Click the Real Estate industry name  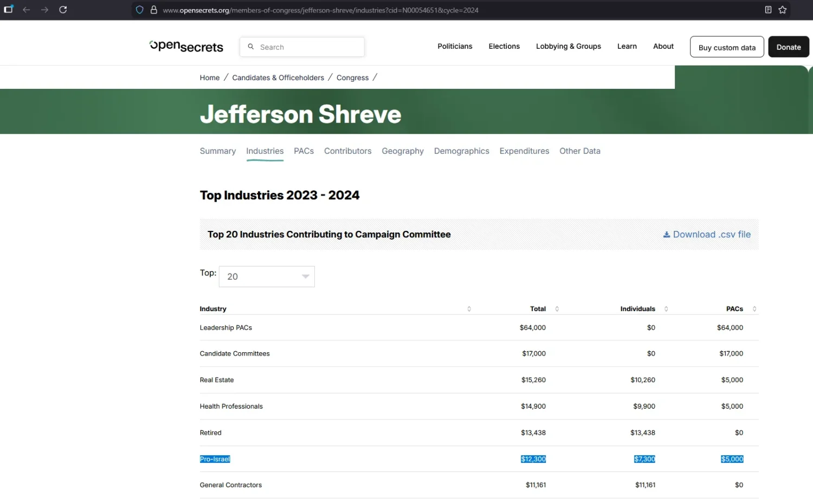[x=217, y=380]
